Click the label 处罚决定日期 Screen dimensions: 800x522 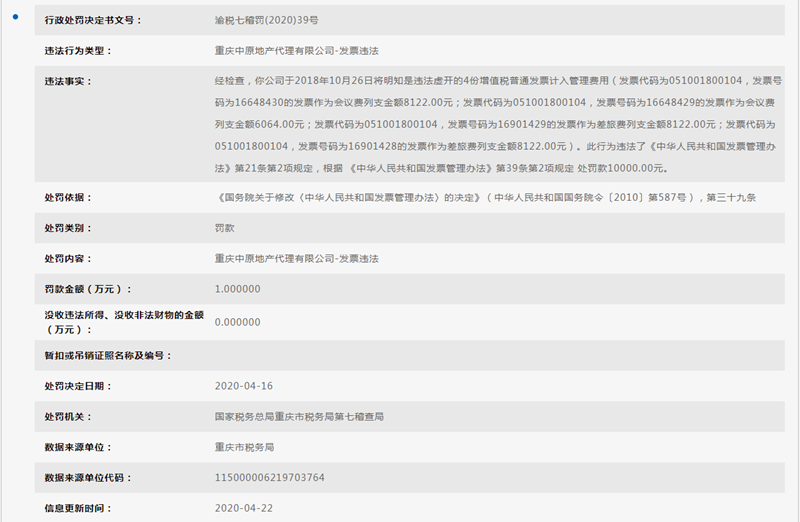click(78, 386)
